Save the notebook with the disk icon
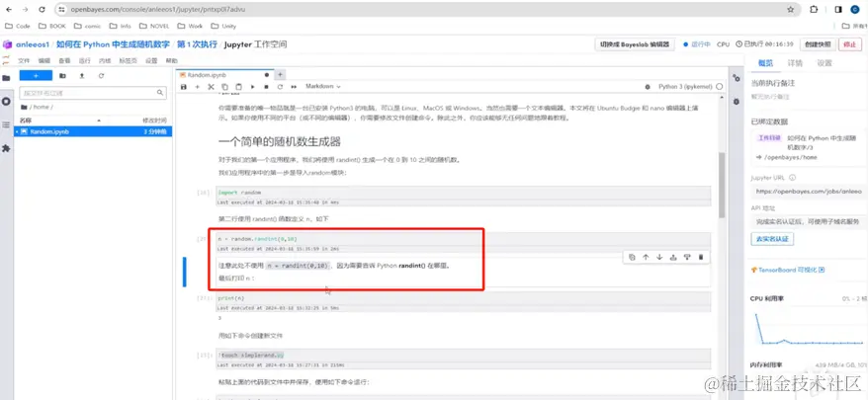 pyautogui.click(x=184, y=87)
